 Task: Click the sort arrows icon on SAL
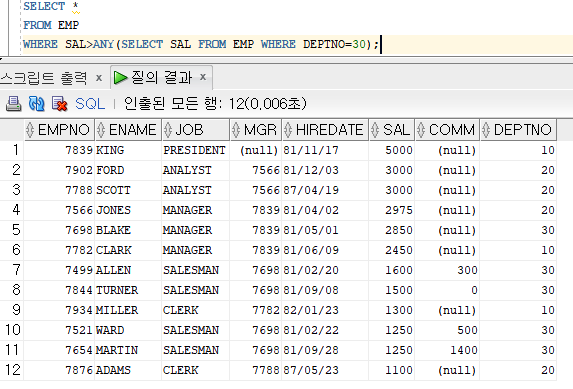coord(375,130)
